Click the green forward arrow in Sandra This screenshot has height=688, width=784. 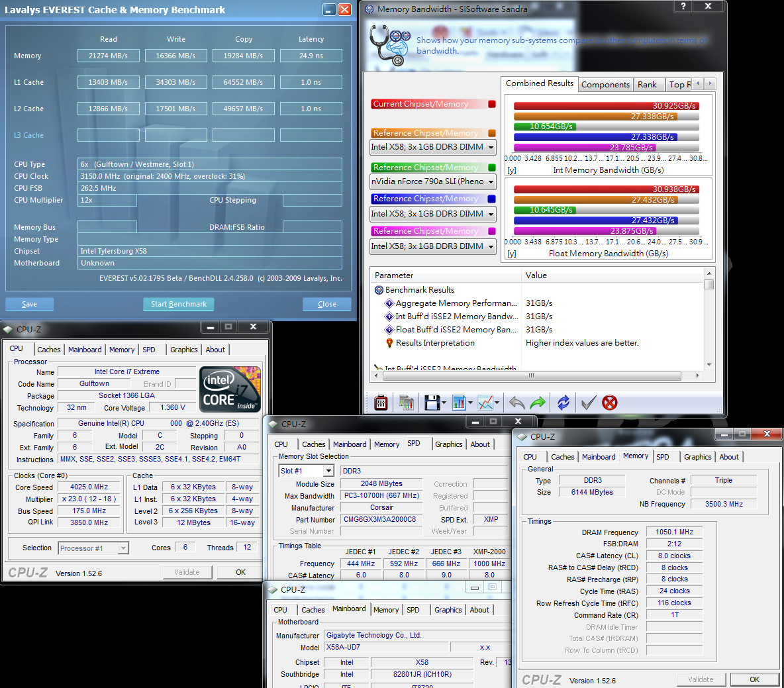(x=538, y=403)
